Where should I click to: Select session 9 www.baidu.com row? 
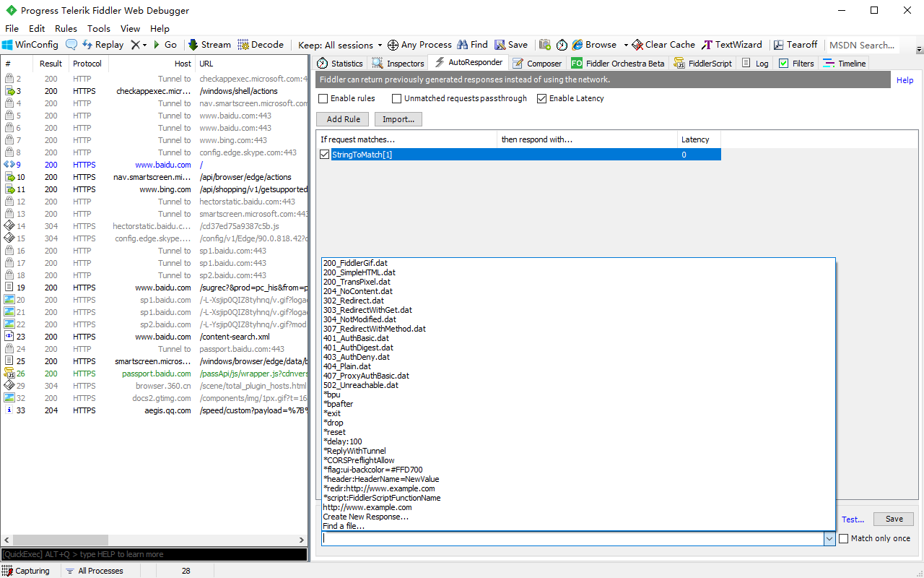pos(154,165)
